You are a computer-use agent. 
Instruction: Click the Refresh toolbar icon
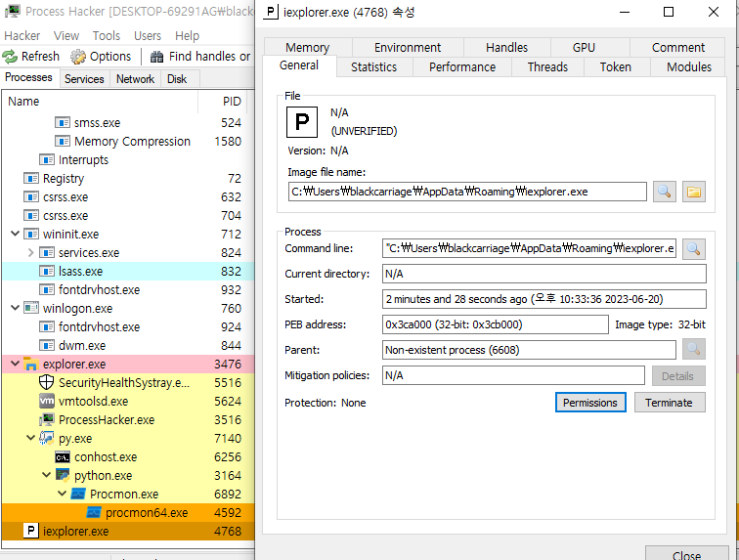pyautogui.click(x=10, y=57)
